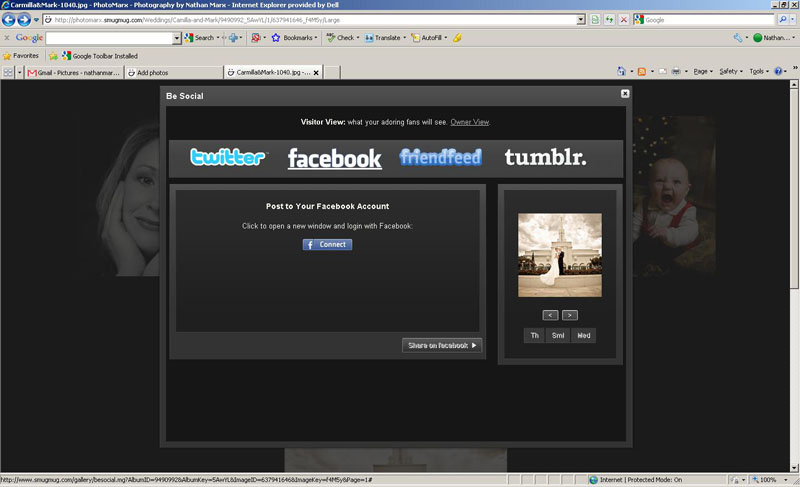
Task: Open the Tools menu
Action: pyautogui.click(x=757, y=71)
